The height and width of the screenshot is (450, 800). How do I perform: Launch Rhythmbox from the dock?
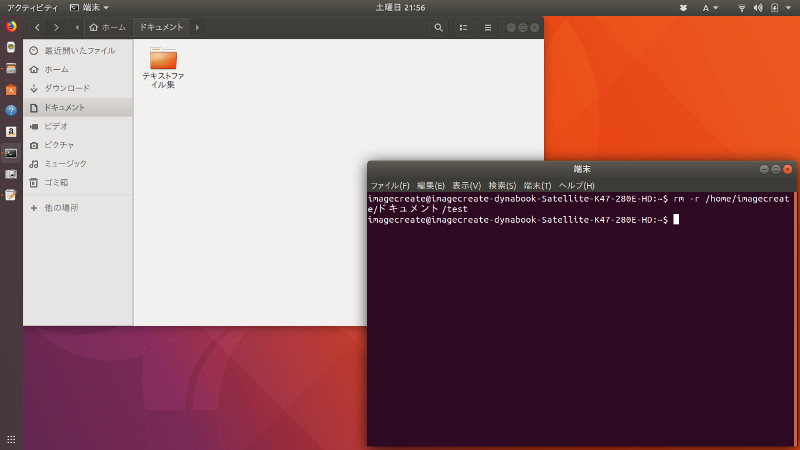tap(11, 47)
